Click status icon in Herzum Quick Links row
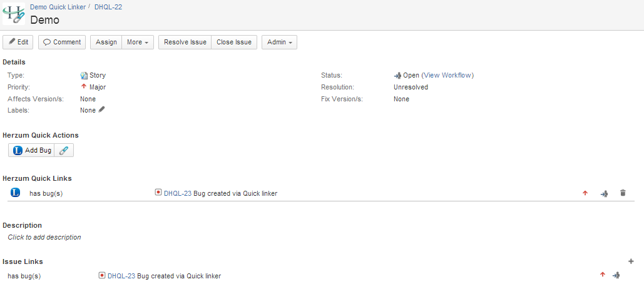This screenshot has width=644, height=294. click(604, 193)
